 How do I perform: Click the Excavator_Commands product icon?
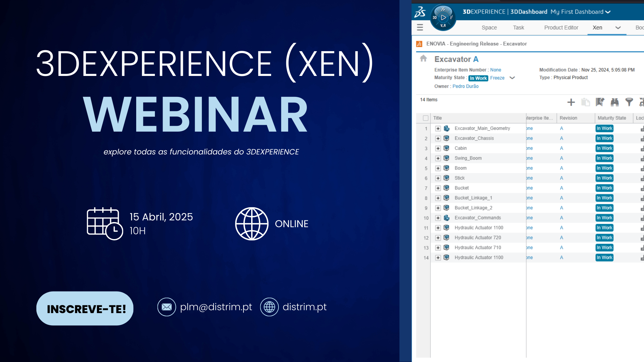(x=447, y=218)
